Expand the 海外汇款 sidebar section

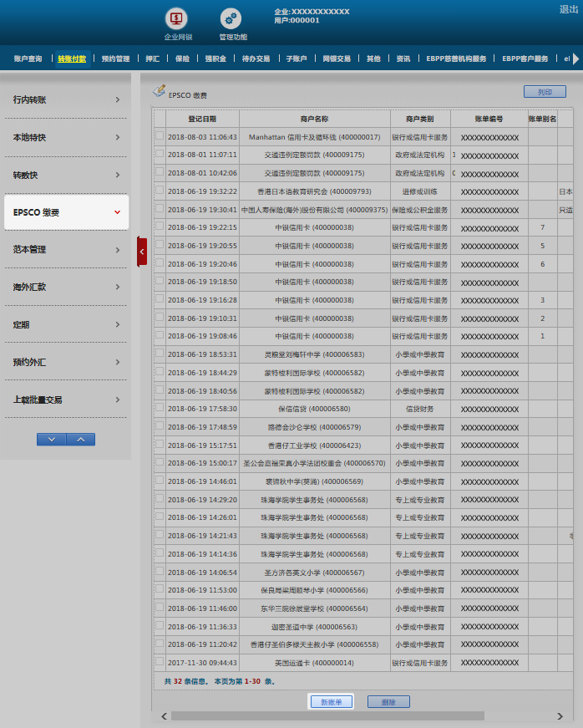[65, 287]
